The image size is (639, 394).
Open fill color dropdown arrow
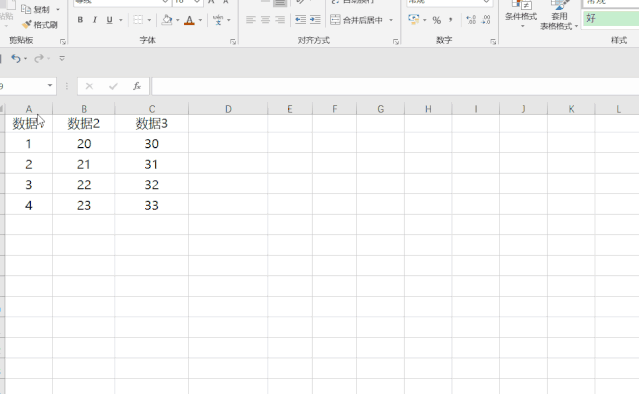(178, 20)
